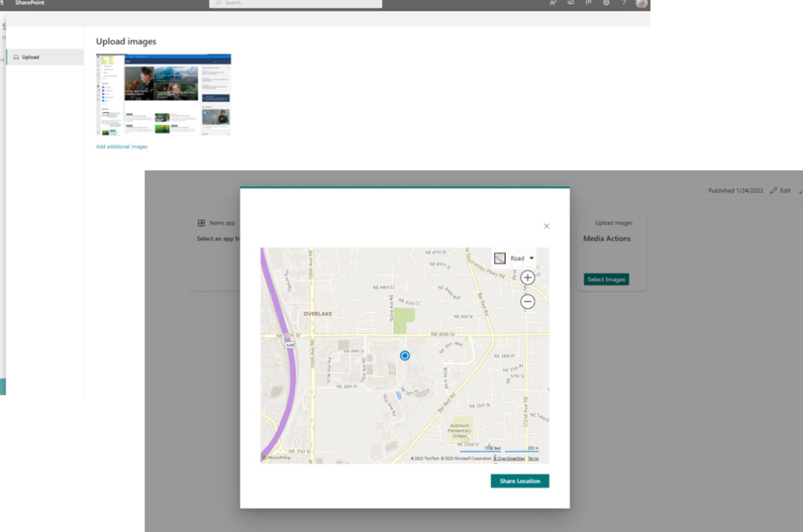Click Add additional images link
This screenshot has height=532, width=803.
[122, 147]
